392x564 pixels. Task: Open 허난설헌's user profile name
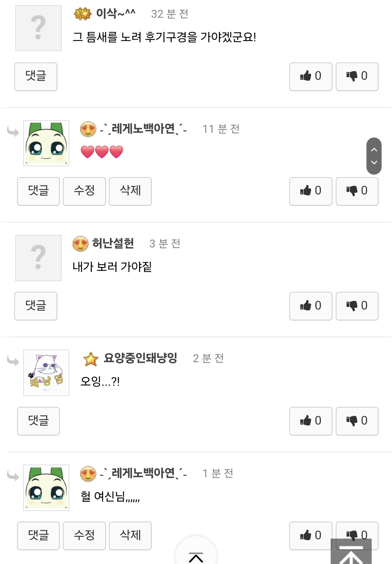pos(113,243)
